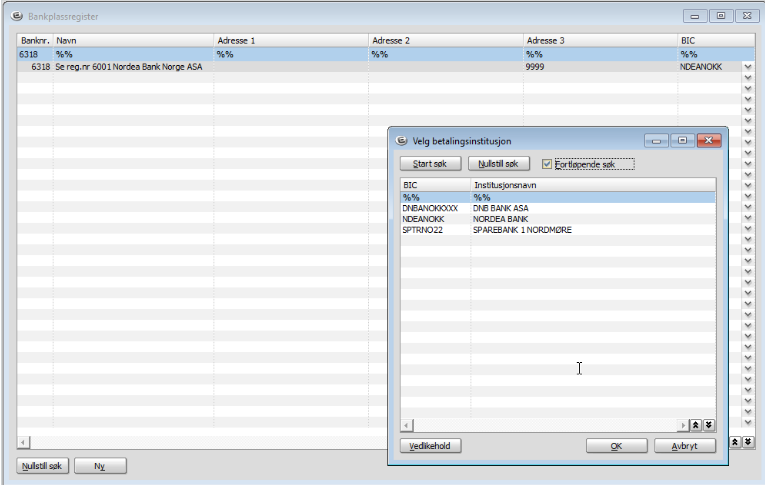
Task: Select DNBANOKKXXX in the BIC list
Action: tap(430, 208)
